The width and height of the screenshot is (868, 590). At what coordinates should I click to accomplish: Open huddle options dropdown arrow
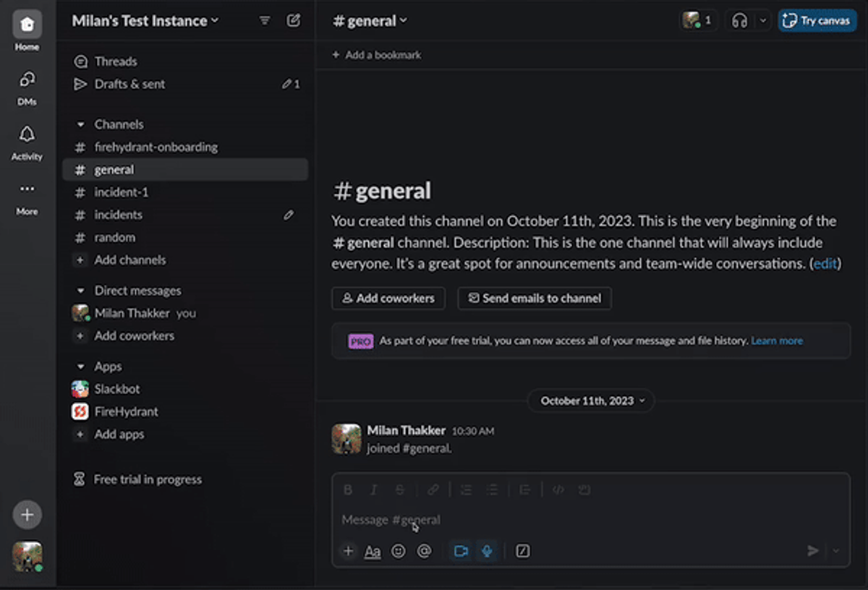[762, 20]
